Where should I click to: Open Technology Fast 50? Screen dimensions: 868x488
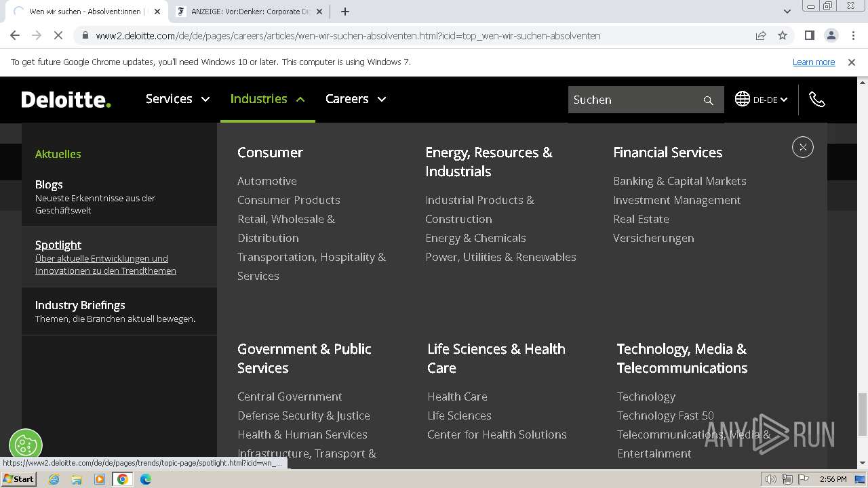tap(665, 415)
